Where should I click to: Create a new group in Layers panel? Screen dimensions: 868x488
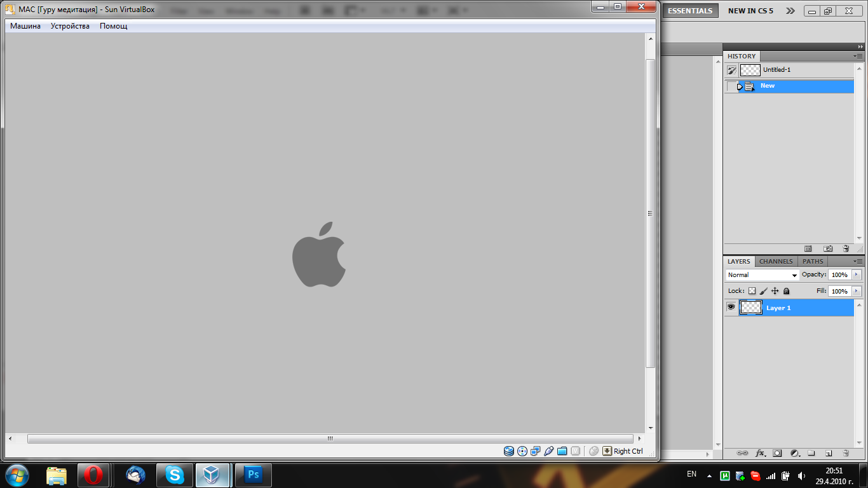point(811,453)
